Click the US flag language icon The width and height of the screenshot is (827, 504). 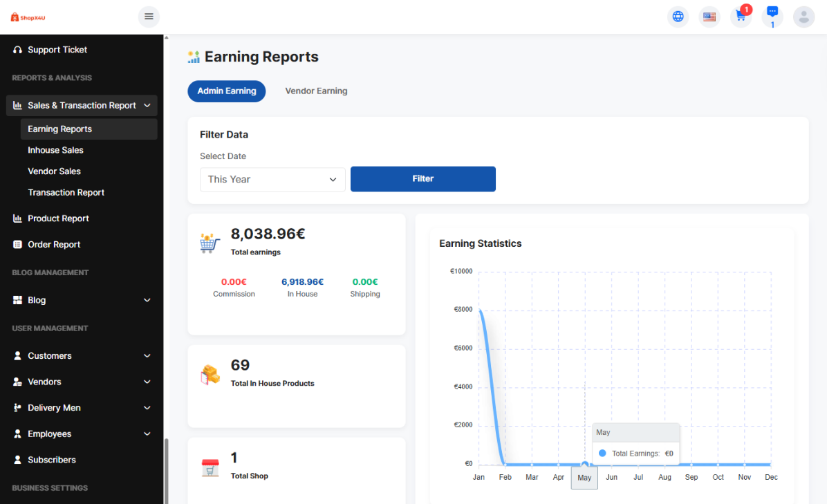click(x=709, y=17)
